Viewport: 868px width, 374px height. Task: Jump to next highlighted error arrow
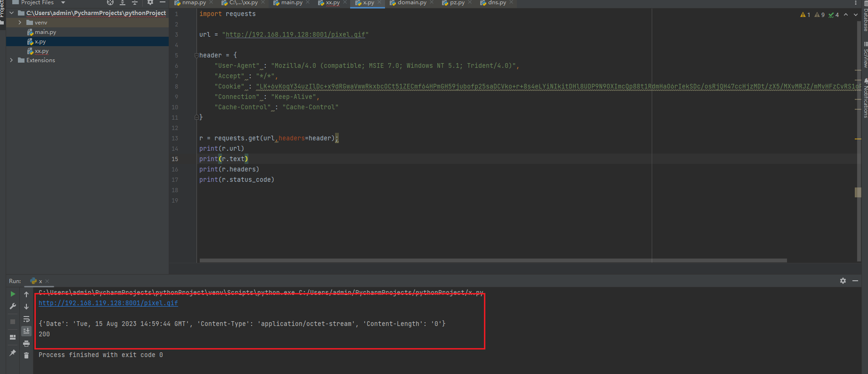tap(856, 15)
